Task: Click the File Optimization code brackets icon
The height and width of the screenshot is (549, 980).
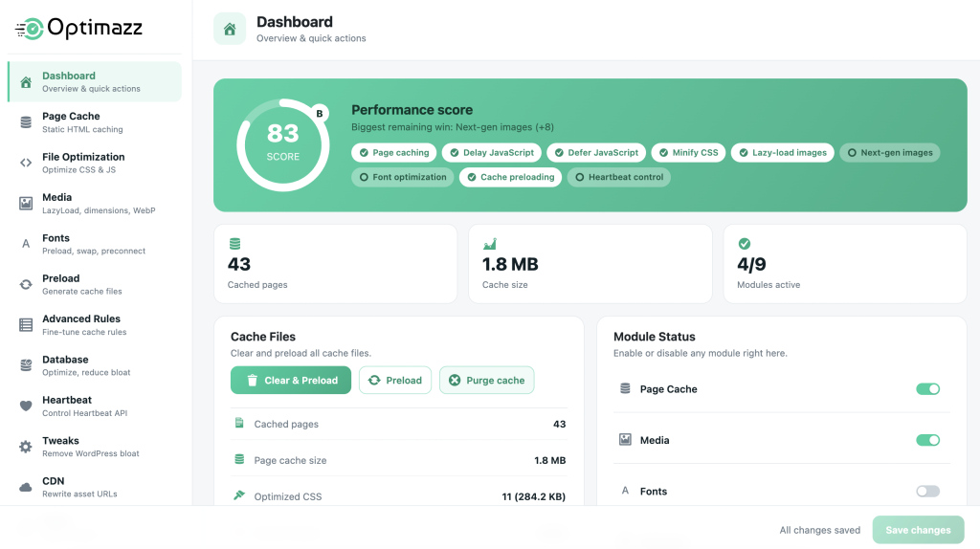Action: pos(26,163)
